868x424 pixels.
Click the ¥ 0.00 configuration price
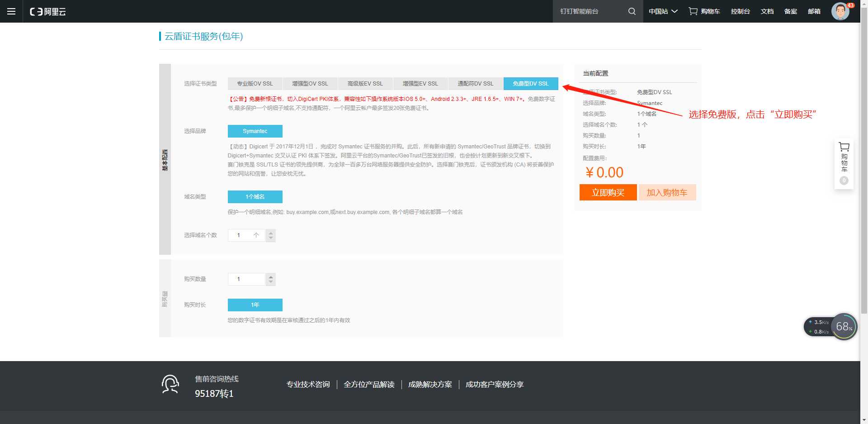click(x=604, y=172)
